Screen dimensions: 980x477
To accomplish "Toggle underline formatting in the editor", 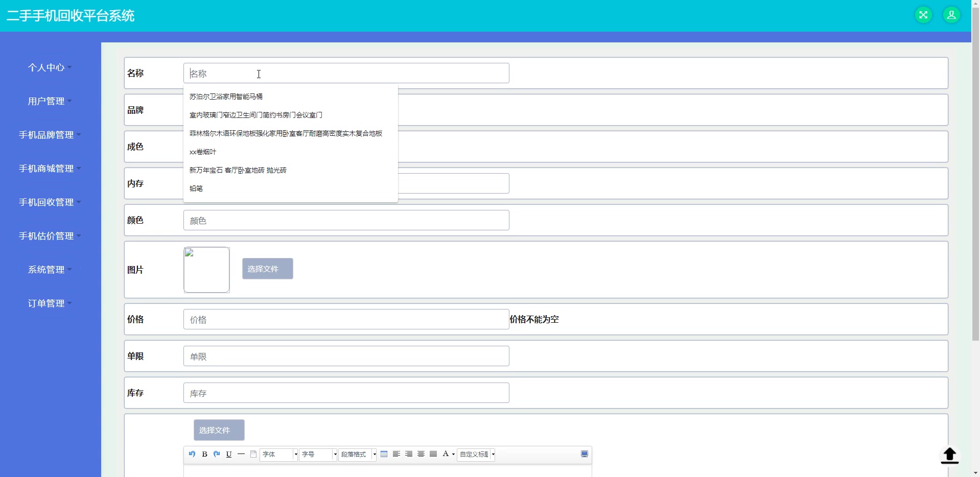I will click(229, 454).
